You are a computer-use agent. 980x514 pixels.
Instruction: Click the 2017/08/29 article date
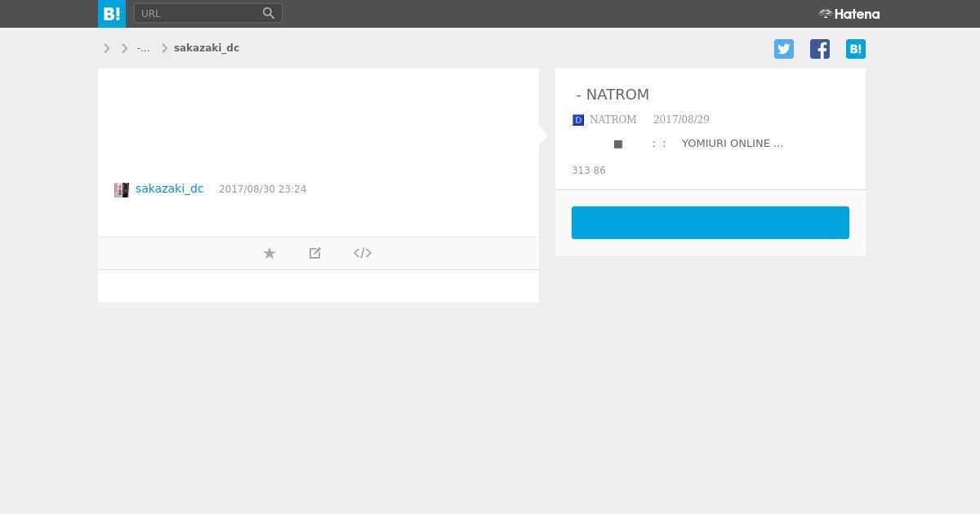681,119
